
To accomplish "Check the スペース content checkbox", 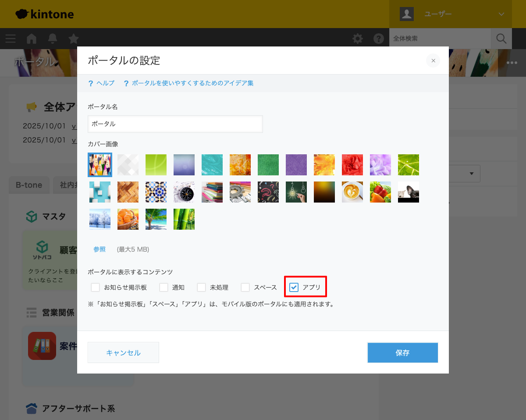I will pos(245,287).
